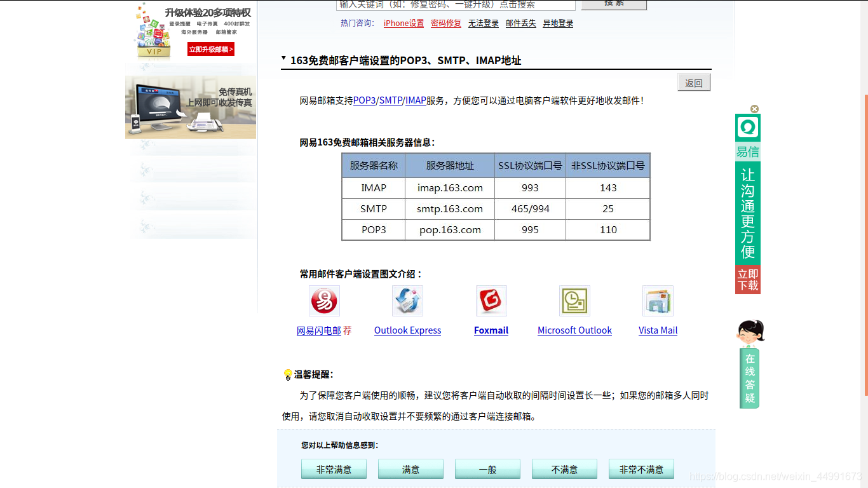Click the 让沟通更方便 green banner
The height and width of the screenshot is (488, 868).
pos(748,213)
